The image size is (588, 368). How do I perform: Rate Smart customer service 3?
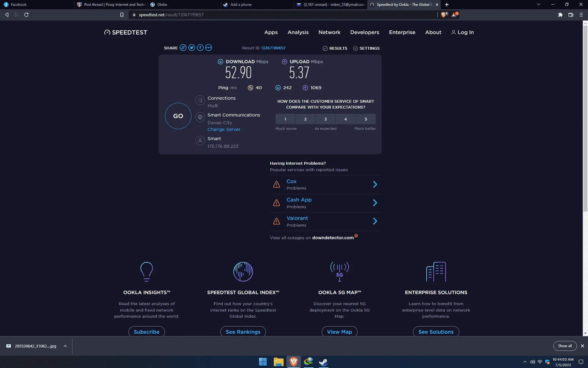tap(326, 119)
